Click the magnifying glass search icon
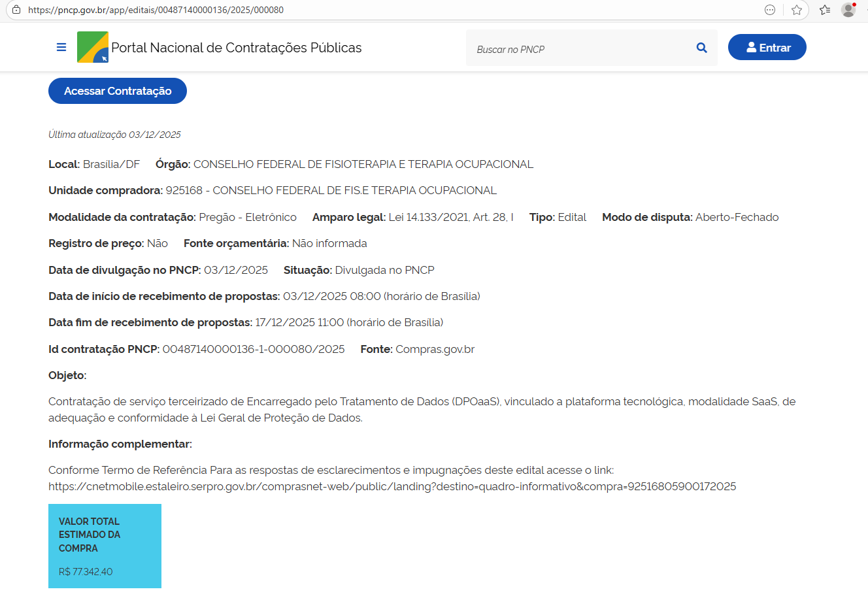 coord(701,48)
